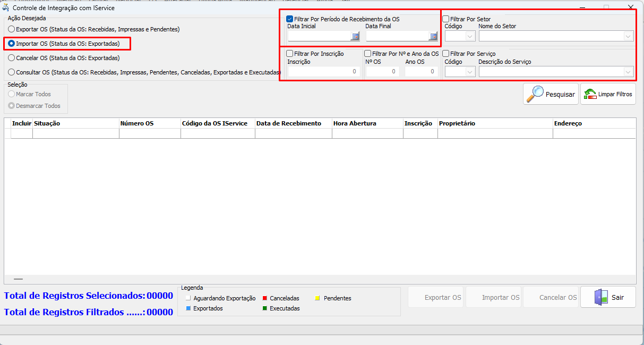This screenshot has width=644, height=345.
Task: Click the Limpar Filtros icon button
Action: [590, 94]
